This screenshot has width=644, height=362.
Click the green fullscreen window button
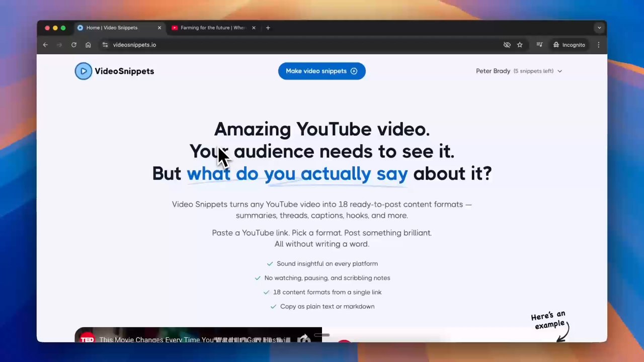coord(63,28)
